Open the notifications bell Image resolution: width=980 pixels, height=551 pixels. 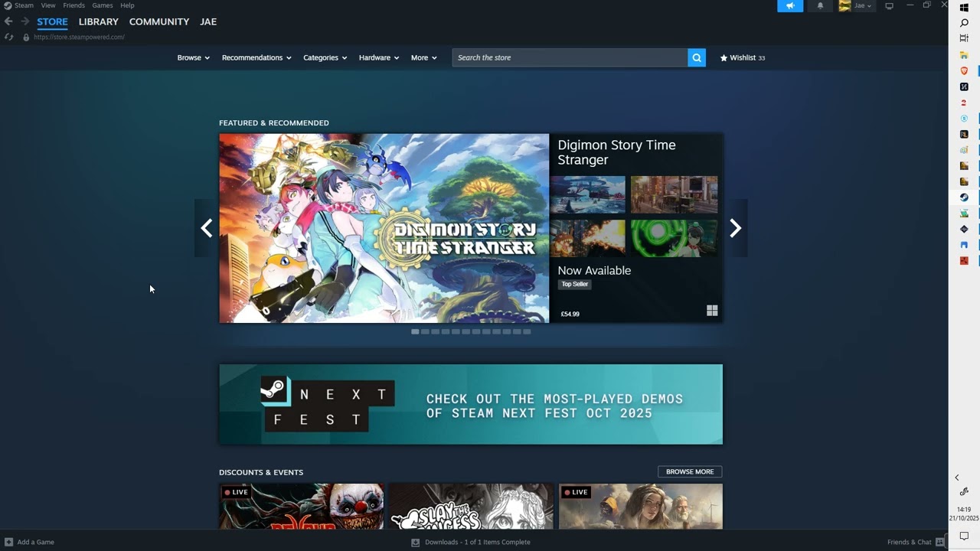click(820, 6)
